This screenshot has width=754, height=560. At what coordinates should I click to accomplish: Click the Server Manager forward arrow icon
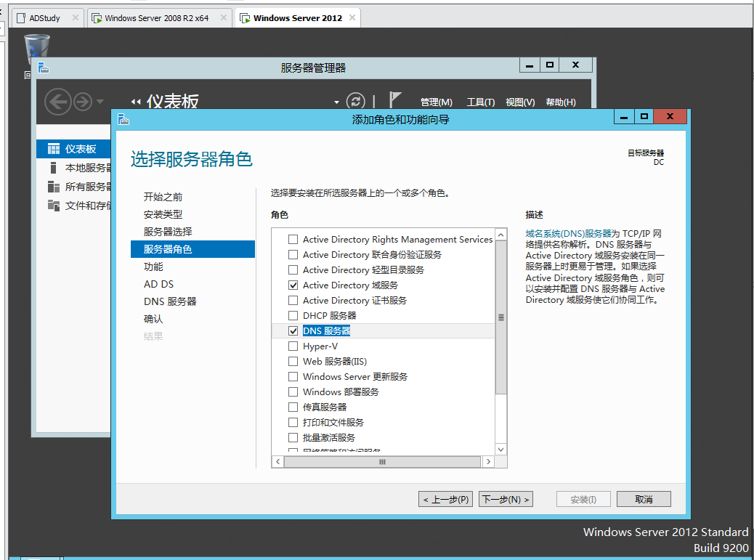[x=82, y=102]
